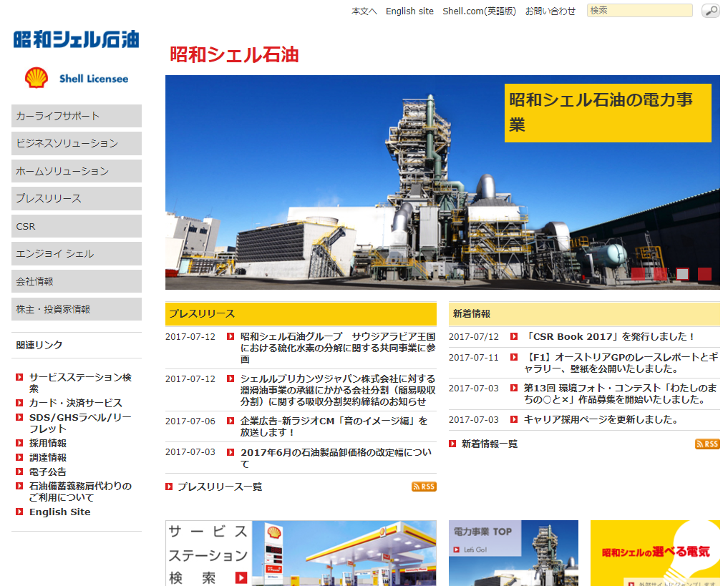The height and width of the screenshot is (586, 728).
Task: Click the Shell pecten logo
Action: tap(37, 78)
